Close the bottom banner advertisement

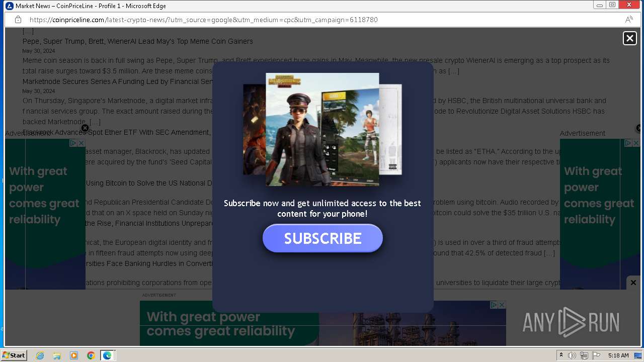tap(633, 283)
